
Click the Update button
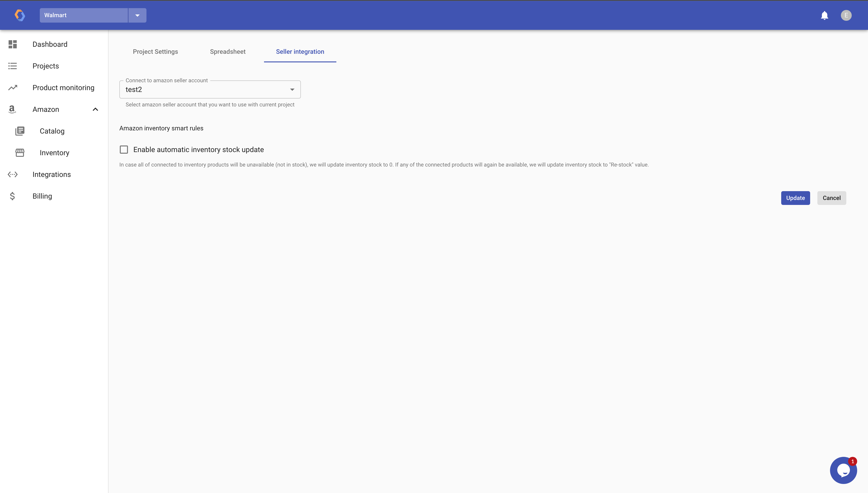click(x=795, y=198)
